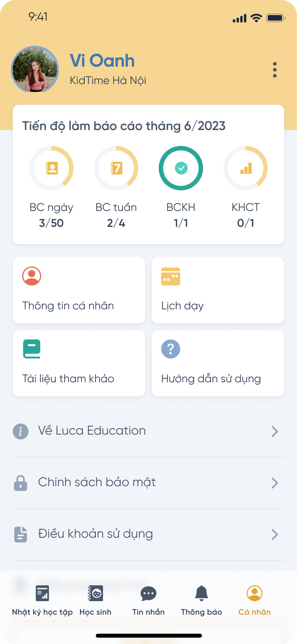
Task: Open the three-dot more options menu
Action: point(275,70)
